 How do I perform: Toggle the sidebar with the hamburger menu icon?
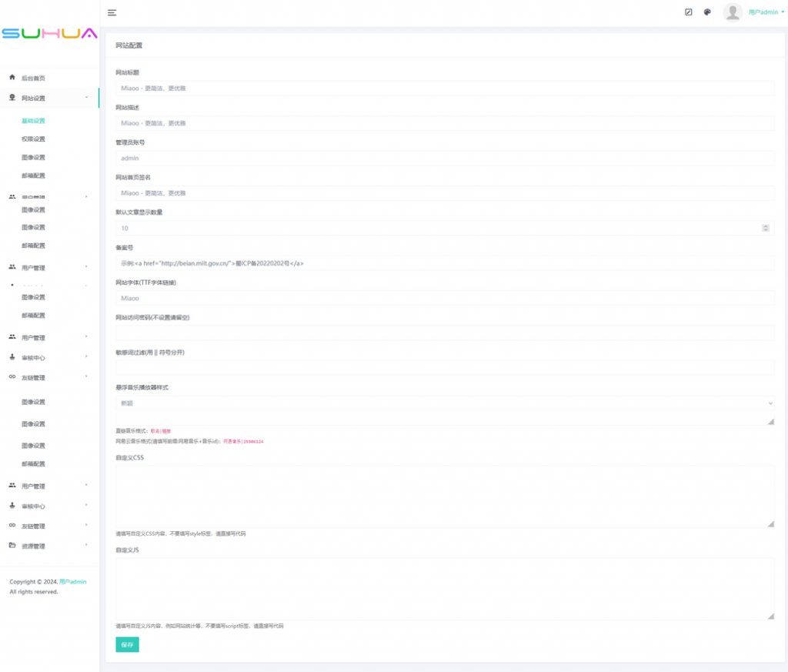tap(112, 12)
